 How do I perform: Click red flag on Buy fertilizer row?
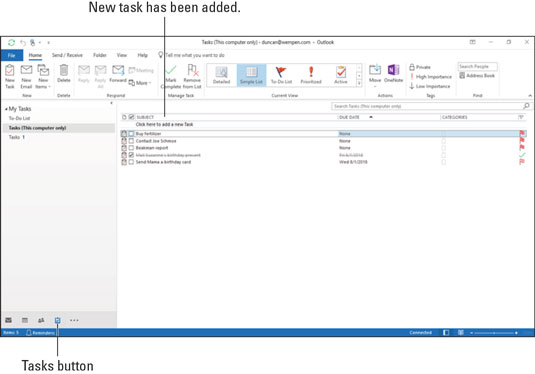(522, 133)
